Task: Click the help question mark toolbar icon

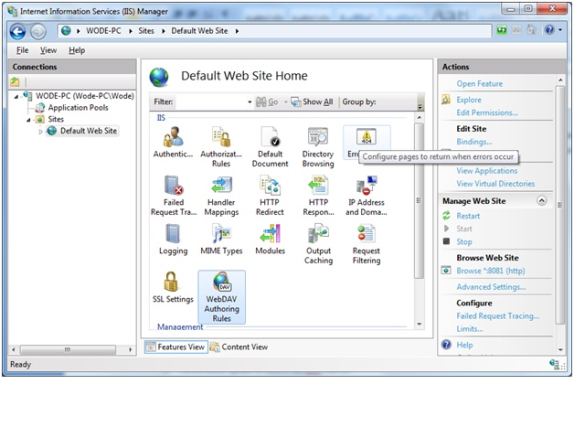Action: click(549, 30)
